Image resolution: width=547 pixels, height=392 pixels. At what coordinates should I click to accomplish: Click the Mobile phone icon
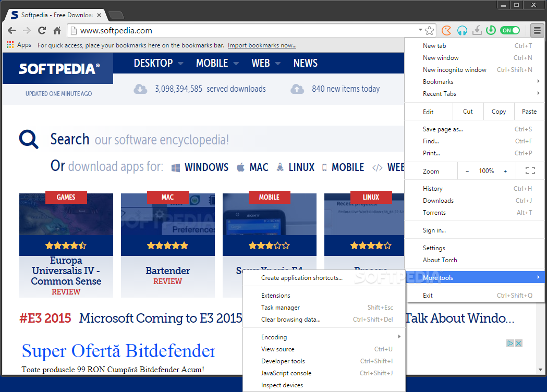click(324, 168)
